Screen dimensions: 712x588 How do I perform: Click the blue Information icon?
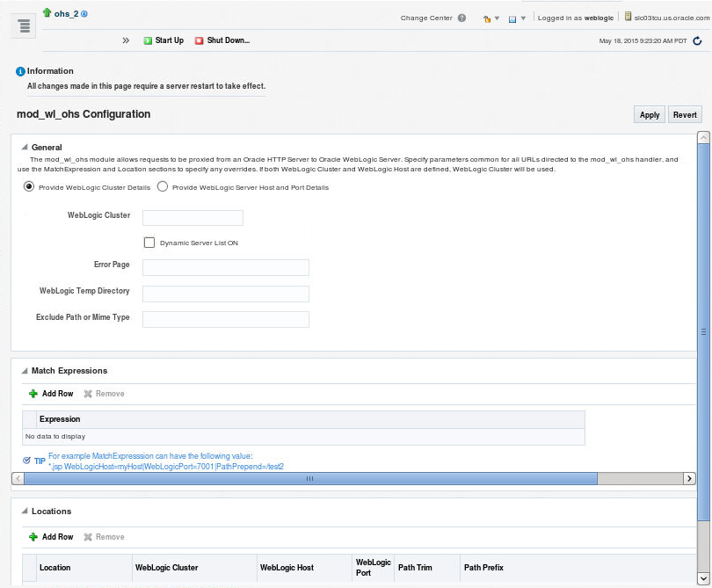click(x=20, y=71)
